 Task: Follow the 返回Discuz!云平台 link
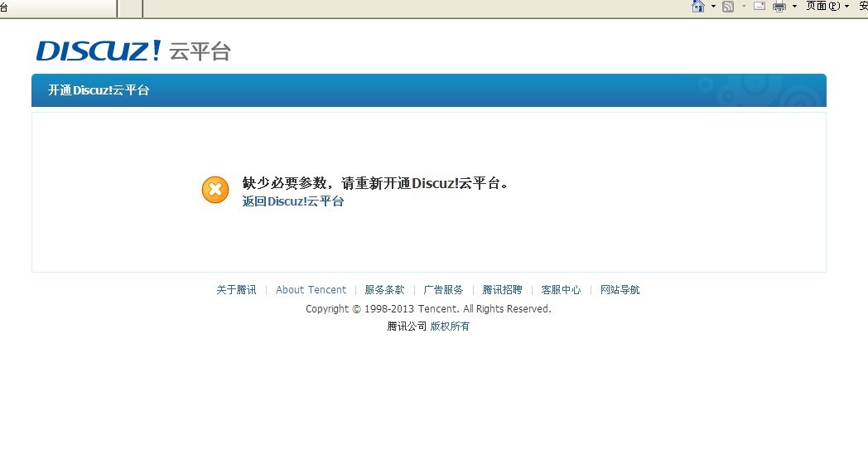click(293, 201)
